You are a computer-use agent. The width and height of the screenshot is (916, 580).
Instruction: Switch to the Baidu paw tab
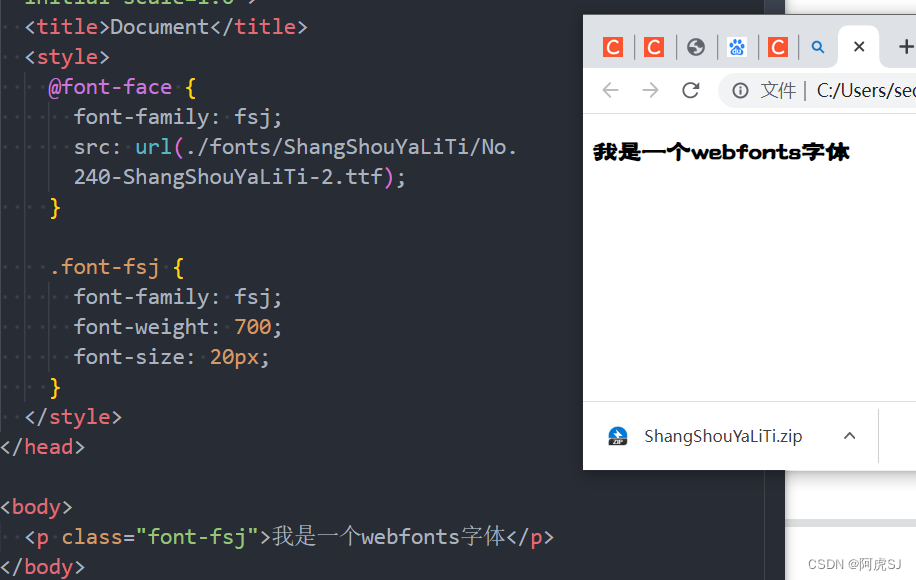tap(737, 47)
